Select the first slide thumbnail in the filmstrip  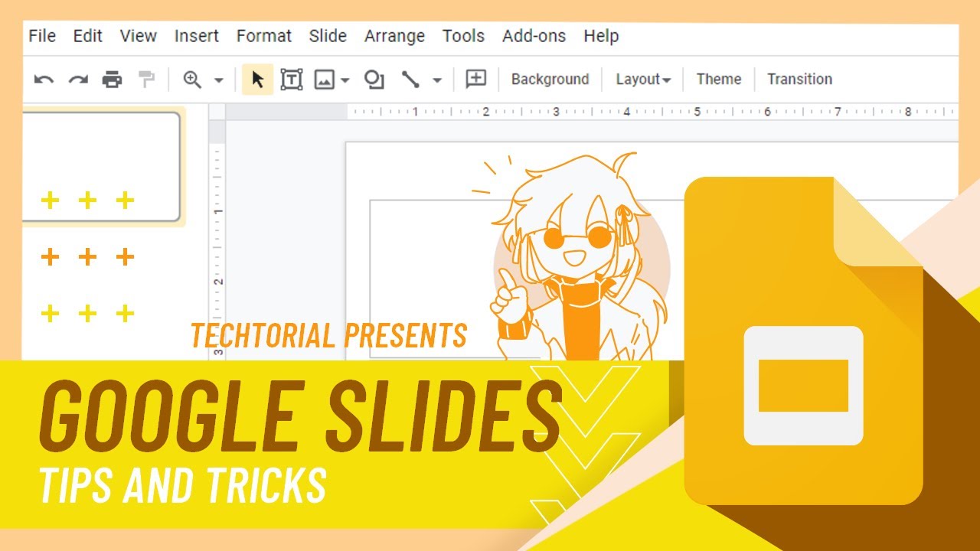[x=101, y=167]
